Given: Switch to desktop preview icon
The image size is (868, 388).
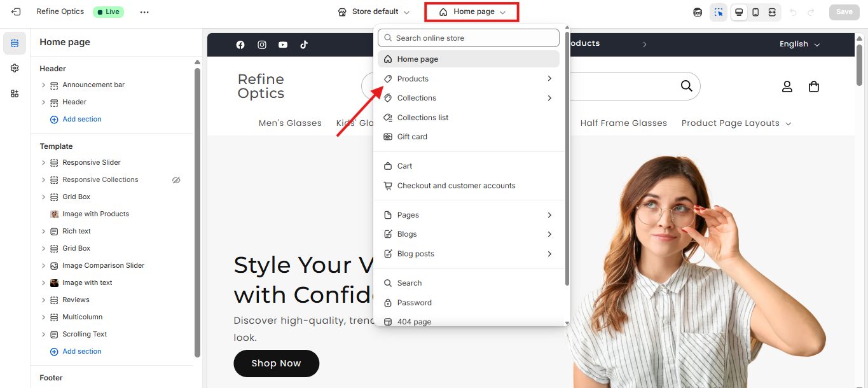Looking at the screenshot, I should [739, 12].
